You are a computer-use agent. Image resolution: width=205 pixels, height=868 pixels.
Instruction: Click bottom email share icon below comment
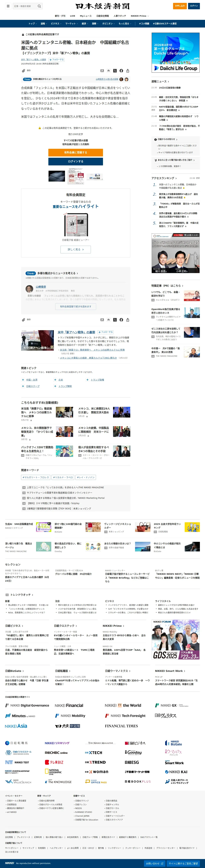point(102,320)
